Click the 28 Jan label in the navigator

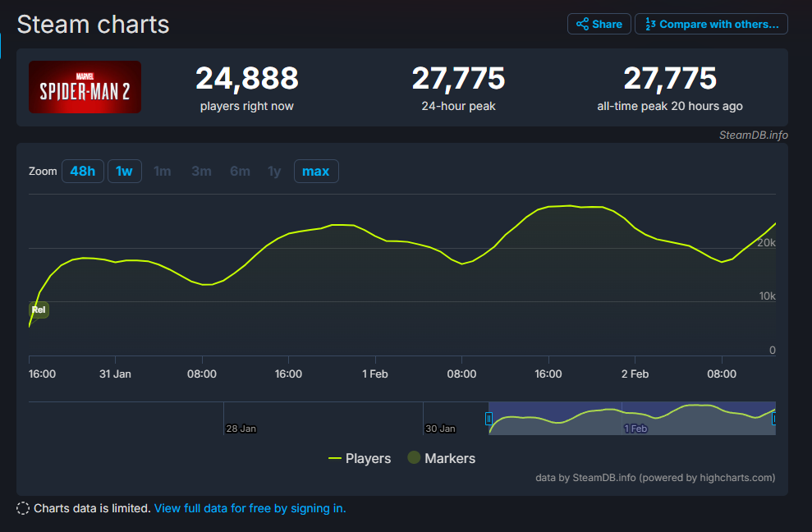241,429
